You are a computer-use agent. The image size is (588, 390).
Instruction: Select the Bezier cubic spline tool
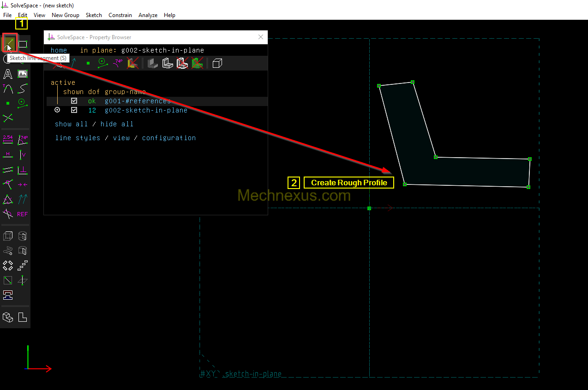click(x=23, y=88)
